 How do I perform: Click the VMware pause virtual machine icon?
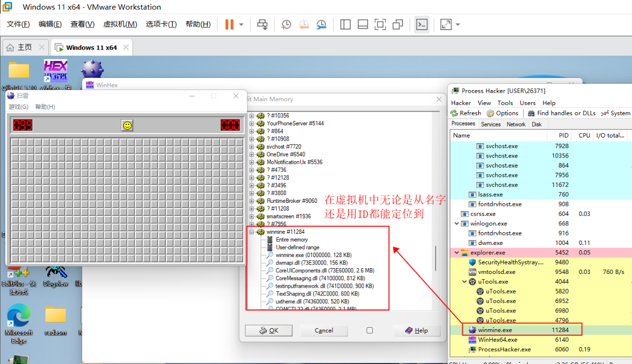pyautogui.click(x=229, y=24)
